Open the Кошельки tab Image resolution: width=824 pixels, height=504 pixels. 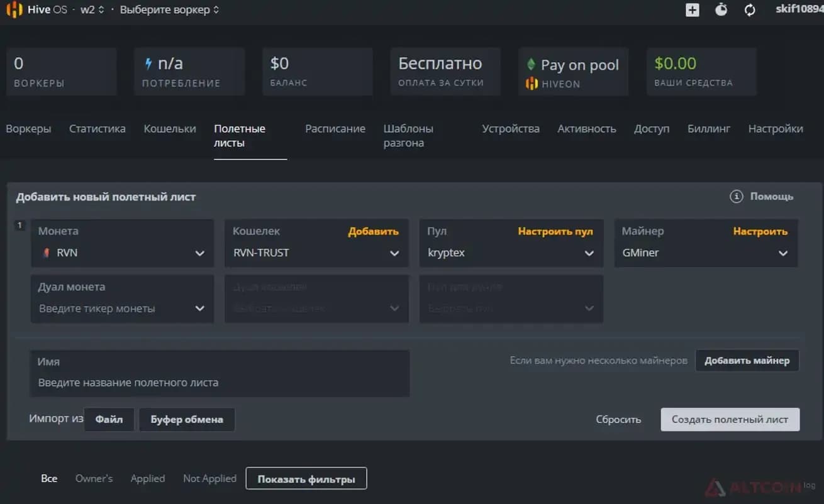(x=170, y=129)
